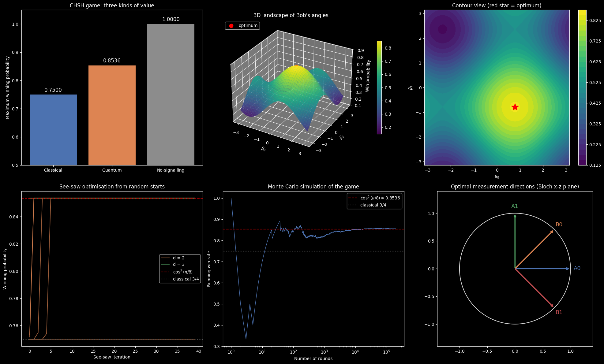The image size is (604, 364).
Task: Click the 3D surface plot colorbar
Action: 379,87
